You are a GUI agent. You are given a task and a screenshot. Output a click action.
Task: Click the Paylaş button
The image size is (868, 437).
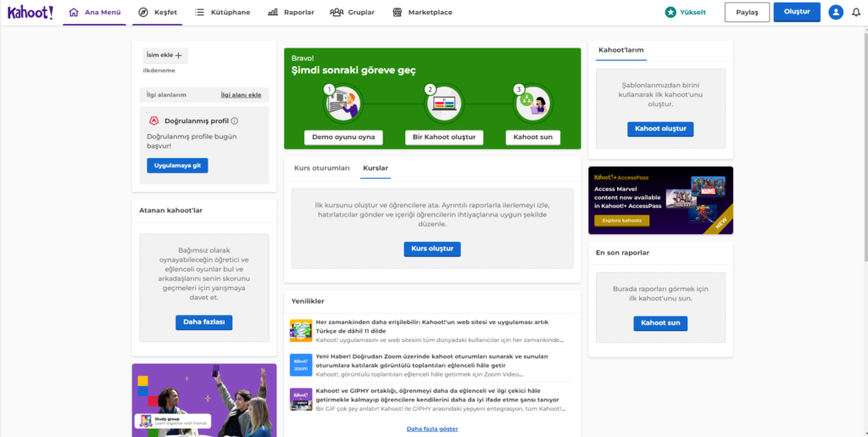click(x=747, y=12)
